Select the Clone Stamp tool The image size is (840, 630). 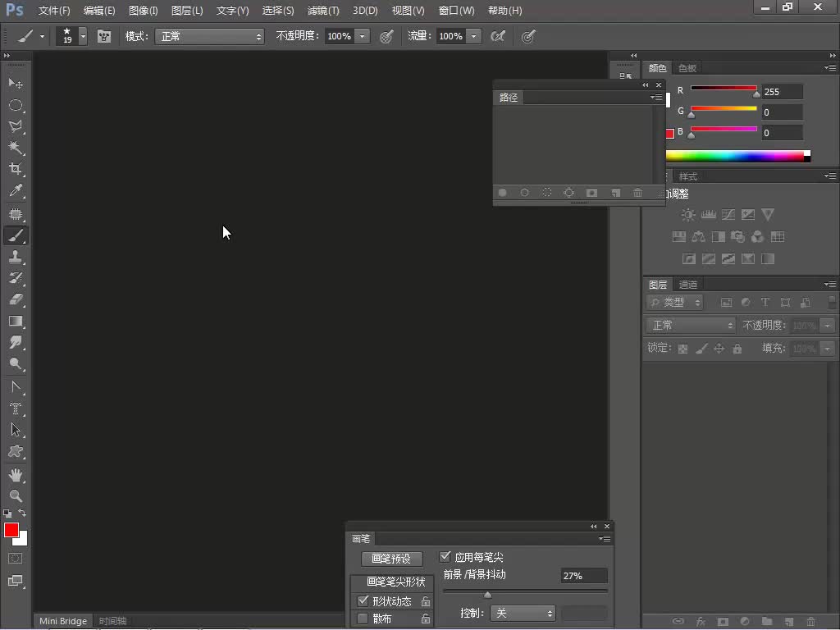click(x=16, y=257)
